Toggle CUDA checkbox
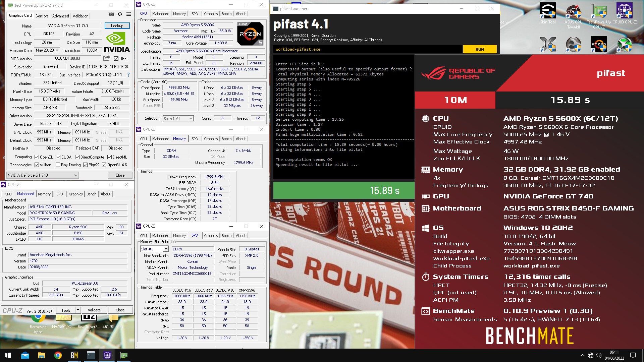The height and width of the screenshot is (362, 644). tap(58, 157)
